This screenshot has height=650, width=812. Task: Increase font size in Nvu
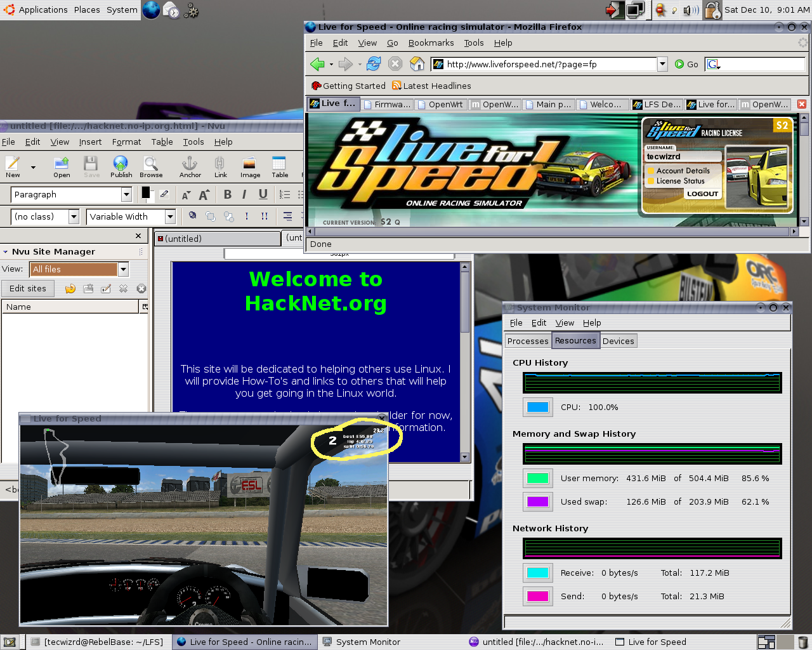point(204,195)
